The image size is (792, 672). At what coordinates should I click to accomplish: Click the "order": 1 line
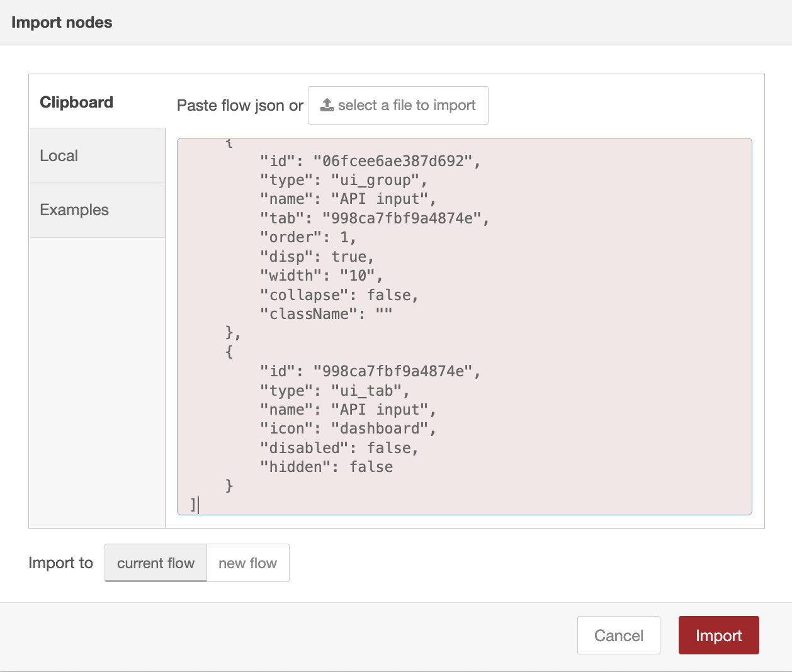click(x=308, y=237)
